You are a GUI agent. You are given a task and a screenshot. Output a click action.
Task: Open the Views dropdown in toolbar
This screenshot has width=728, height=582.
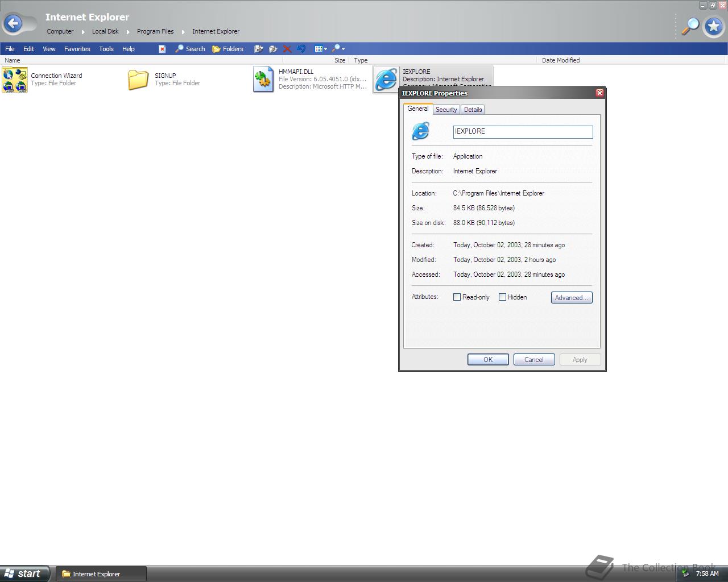321,49
